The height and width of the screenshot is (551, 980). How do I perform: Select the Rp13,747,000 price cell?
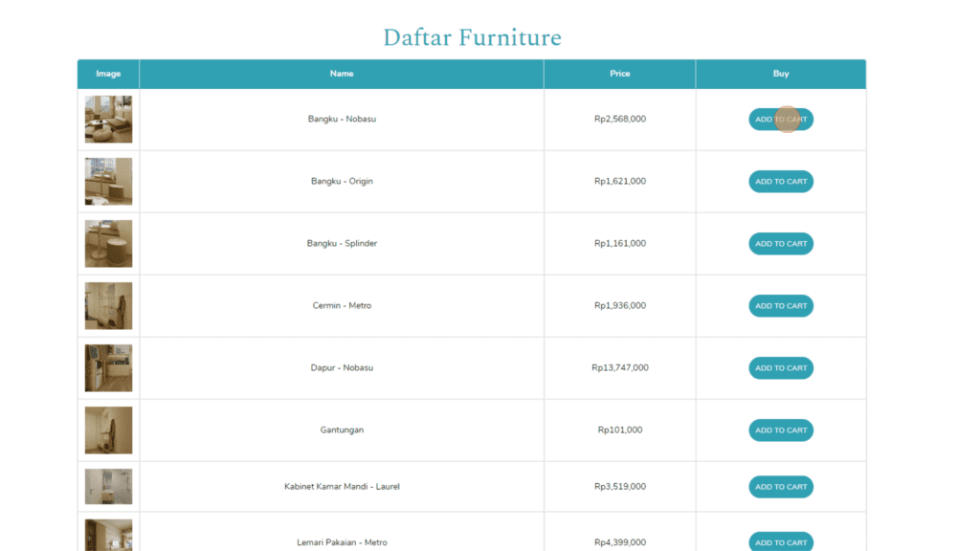click(x=620, y=368)
